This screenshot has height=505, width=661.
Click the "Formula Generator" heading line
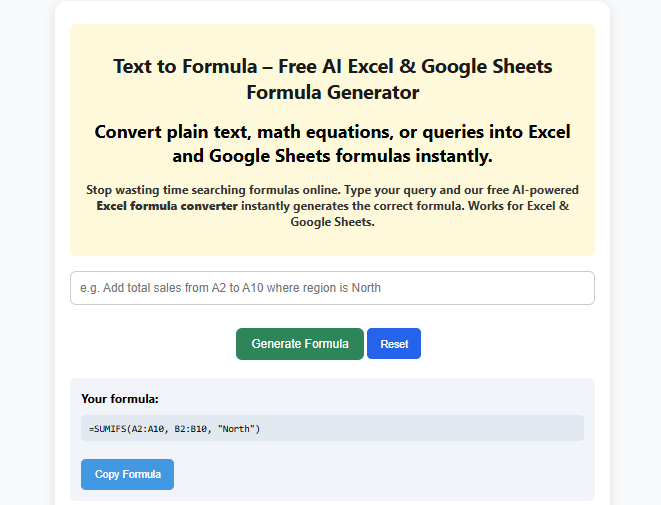[332, 93]
